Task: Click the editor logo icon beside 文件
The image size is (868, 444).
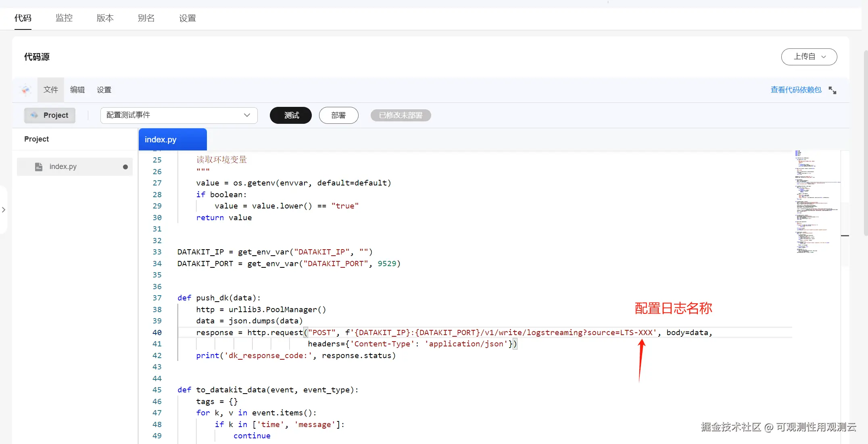Action: pyautogui.click(x=26, y=90)
